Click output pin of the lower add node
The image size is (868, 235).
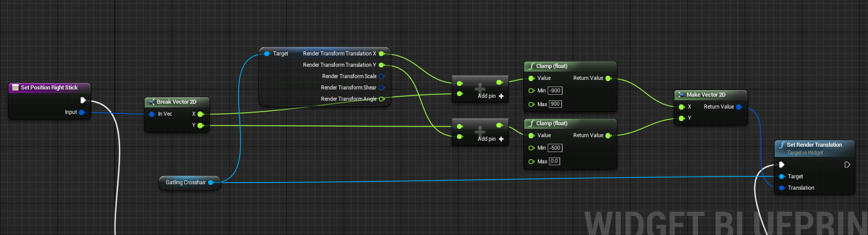click(x=499, y=125)
